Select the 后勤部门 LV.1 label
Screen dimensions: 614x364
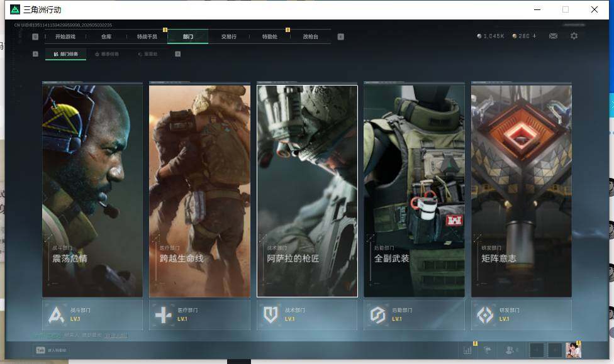[397, 319]
